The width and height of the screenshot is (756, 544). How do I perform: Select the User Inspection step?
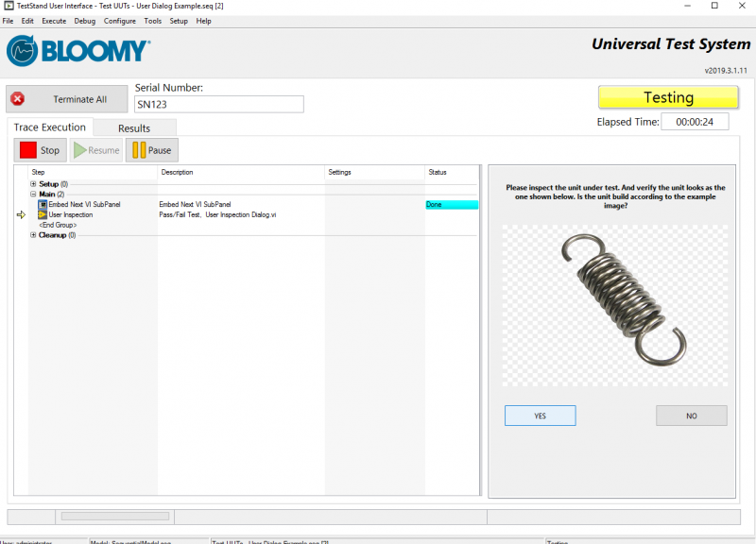(x=70, y=215)
